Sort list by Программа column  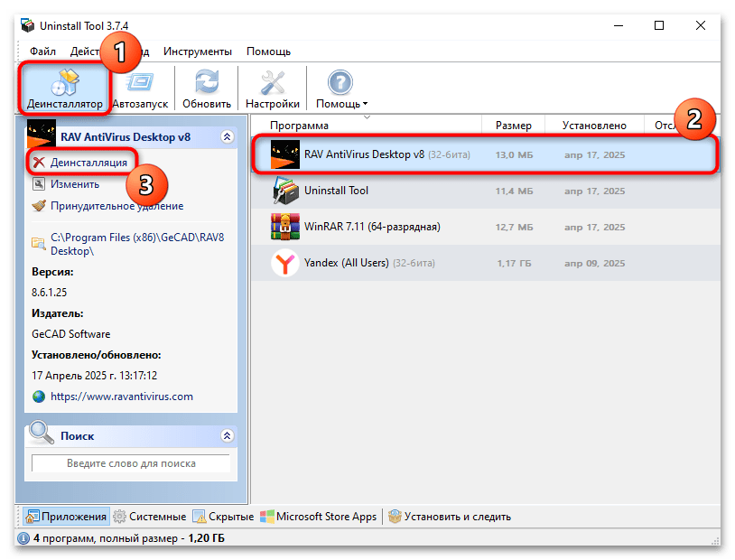(x=299, y=126)
